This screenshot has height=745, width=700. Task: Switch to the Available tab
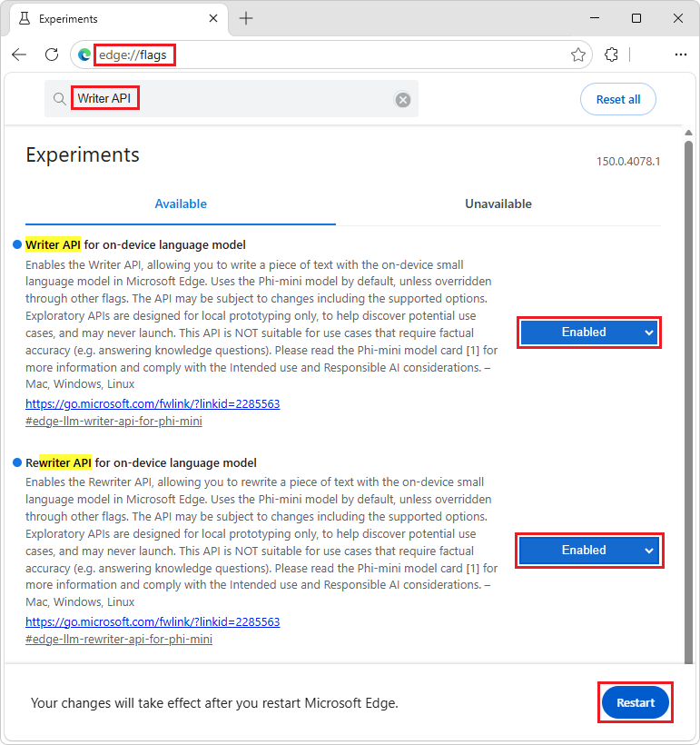coord(181,204)
